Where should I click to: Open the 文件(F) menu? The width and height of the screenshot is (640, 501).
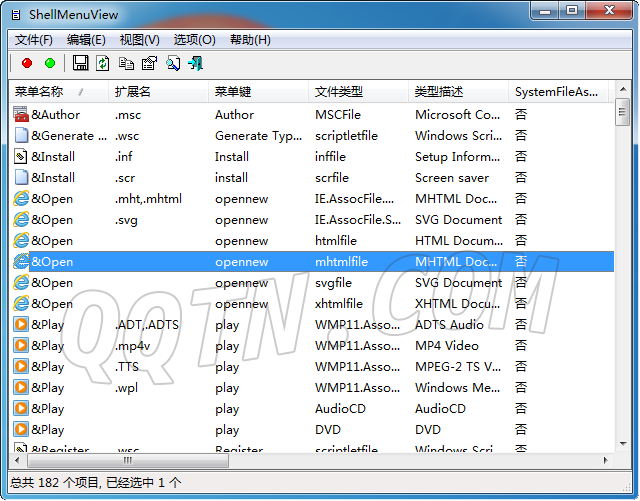point(34,40)
